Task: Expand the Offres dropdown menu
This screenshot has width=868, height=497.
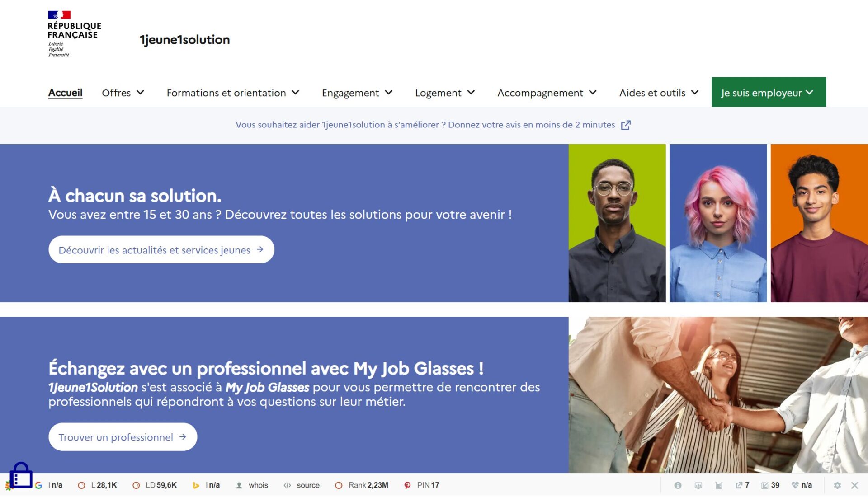Action: pyautogui.click(x=123, y=93)
